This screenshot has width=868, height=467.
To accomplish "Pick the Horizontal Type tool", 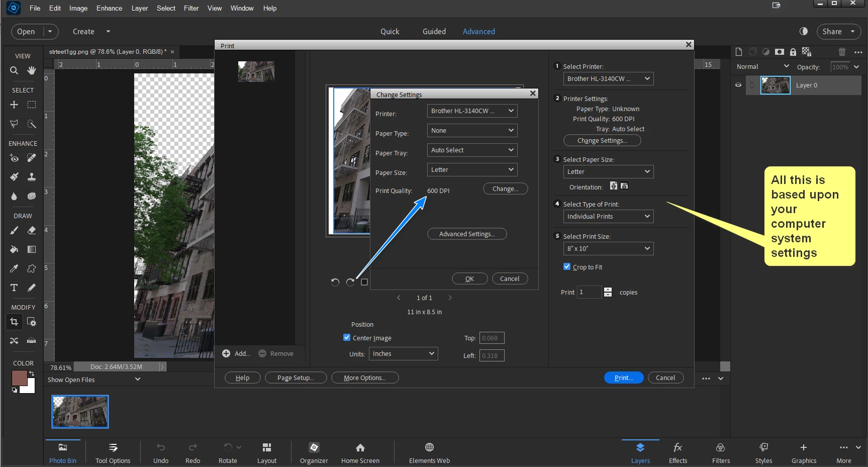I will coord(14,288).
